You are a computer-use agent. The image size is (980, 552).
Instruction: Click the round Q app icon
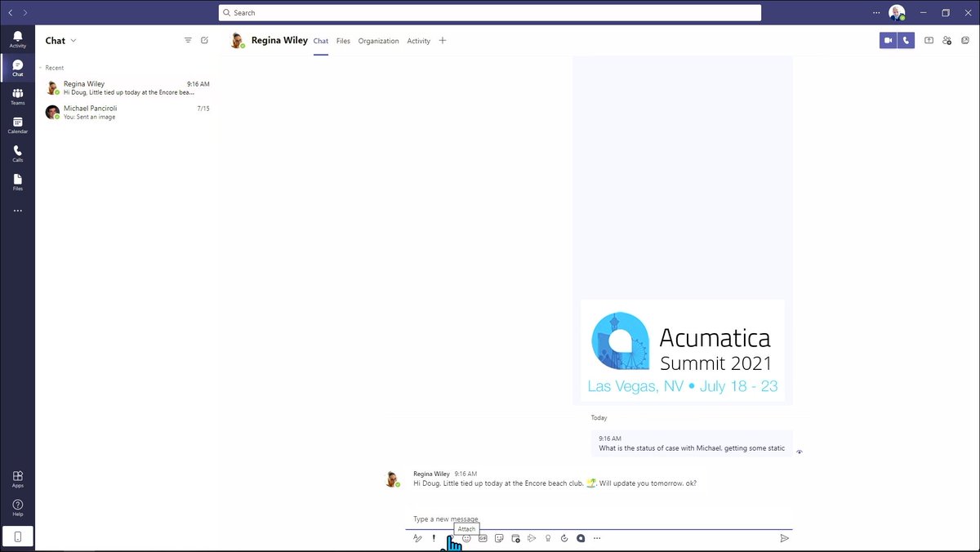(x=581, y=538)
